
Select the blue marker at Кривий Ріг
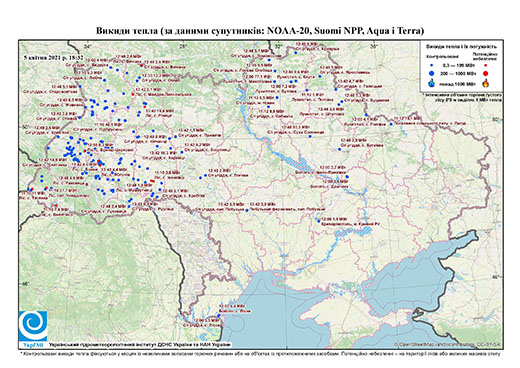click(x=319, y=221)
